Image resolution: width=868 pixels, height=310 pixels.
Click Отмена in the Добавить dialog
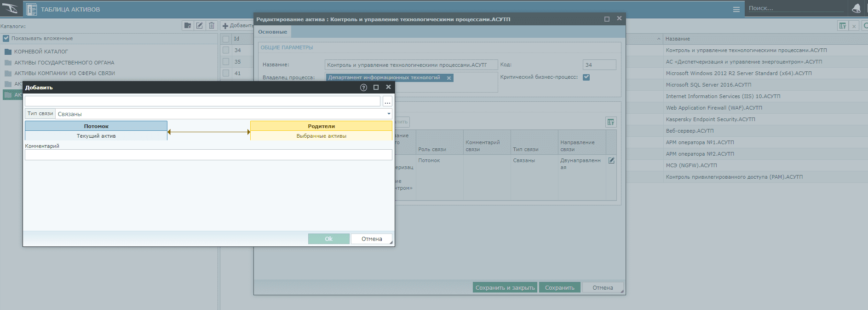[x=372, y=239]
